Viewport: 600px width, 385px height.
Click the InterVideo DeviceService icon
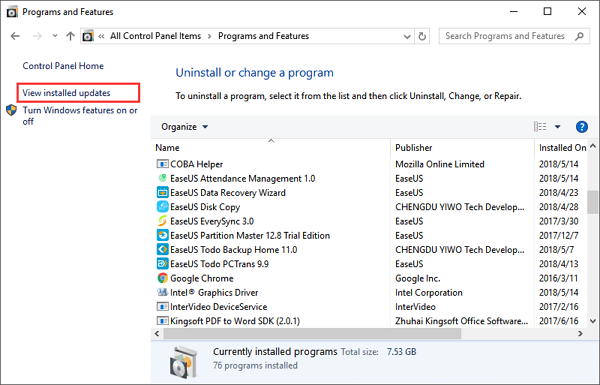[x=162, y=307]
